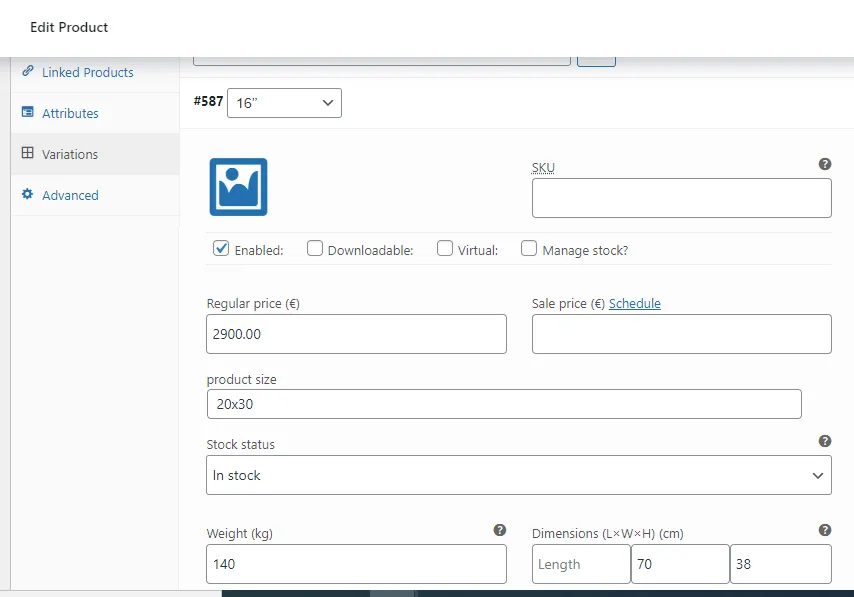This screenshot has width=854, height=597.
Task: Click the Regular price field
Action: pos(356,334)
